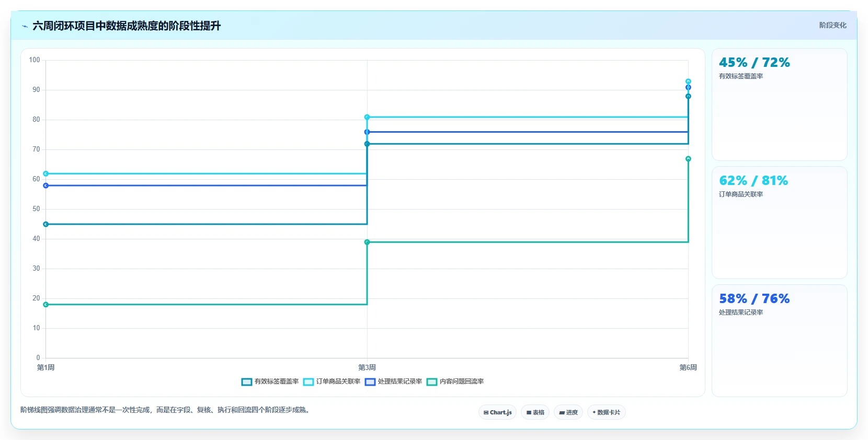The height and width of the screenshot is (440, 868).
Task: Click the 58 data point at 第1周
Action: (46, 186)
